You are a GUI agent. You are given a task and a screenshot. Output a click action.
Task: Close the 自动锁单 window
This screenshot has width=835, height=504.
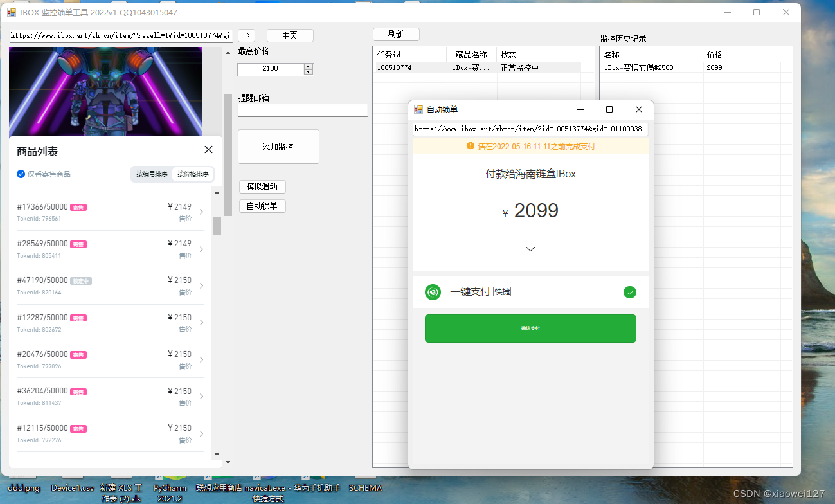click(639, 109)
